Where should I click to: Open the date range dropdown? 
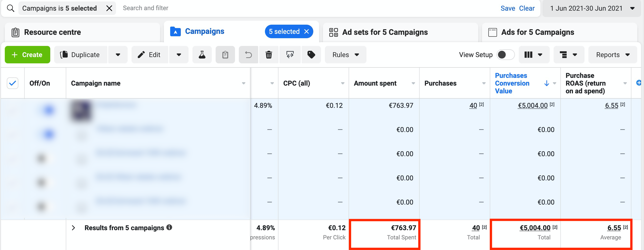coord(592,8)
